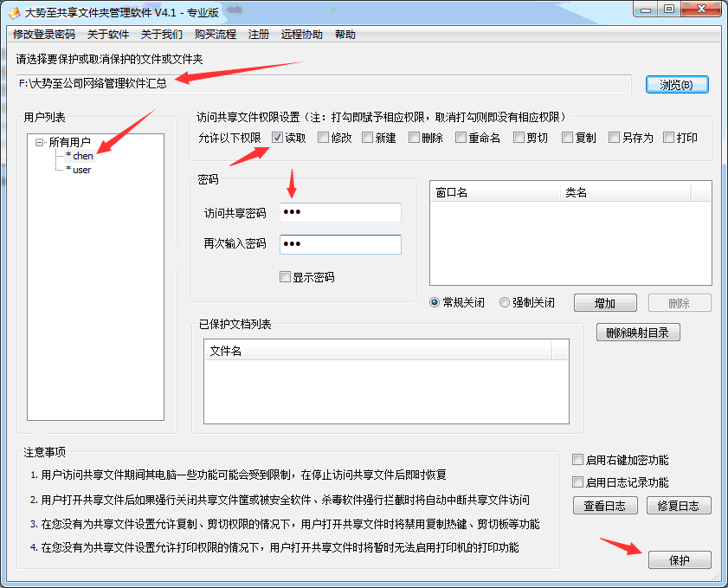This screenshot has height=588, width=728.
Task: Click the 删除映射目录 button
Action: (x=637, y=333)
